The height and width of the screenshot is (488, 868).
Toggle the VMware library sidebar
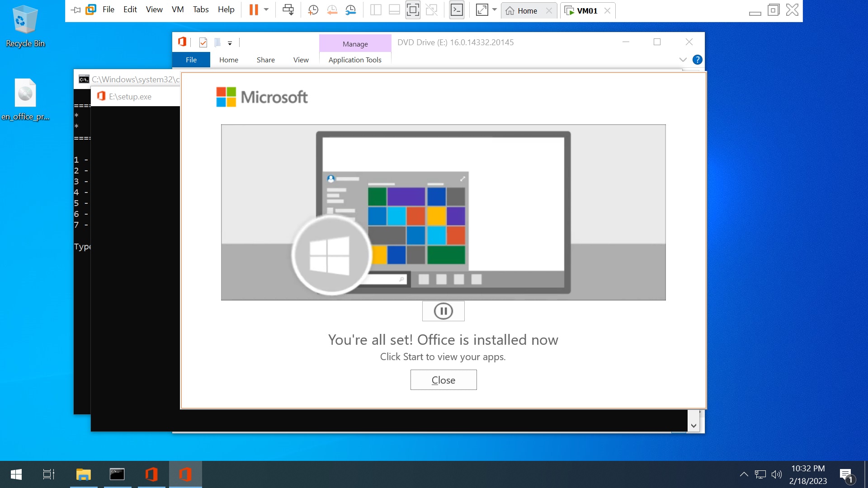(x=376, y=10)
